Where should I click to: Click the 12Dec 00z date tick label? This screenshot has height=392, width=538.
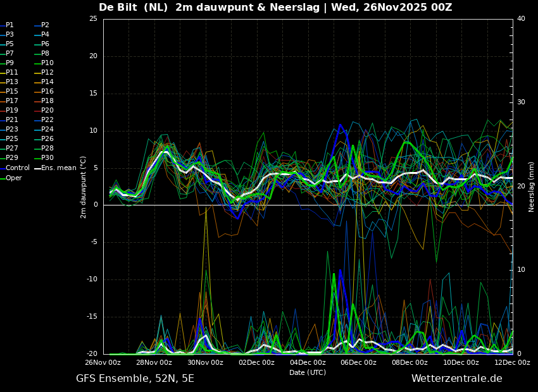513,362
